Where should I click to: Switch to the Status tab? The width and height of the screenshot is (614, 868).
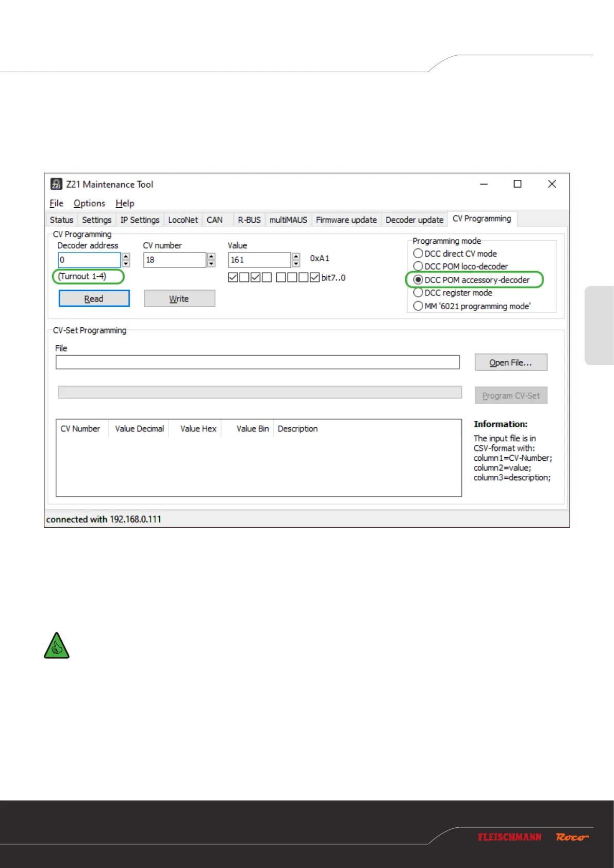pos(61,220)
